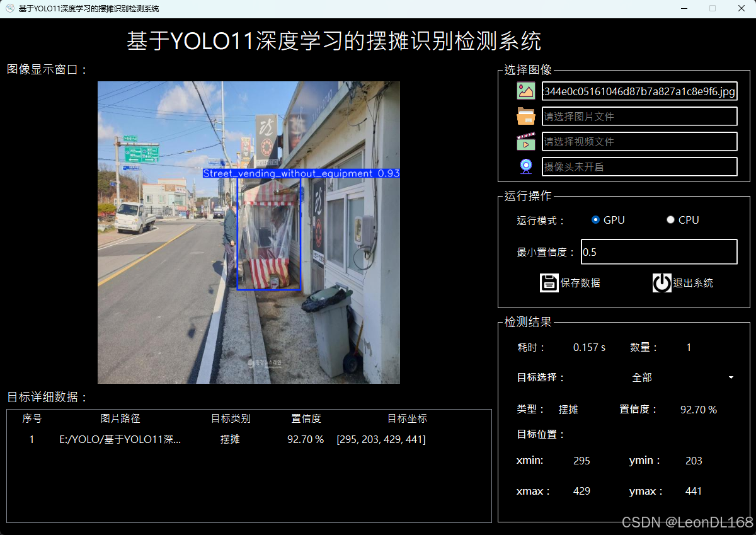Click the 请选择视频文件 field

639,142
